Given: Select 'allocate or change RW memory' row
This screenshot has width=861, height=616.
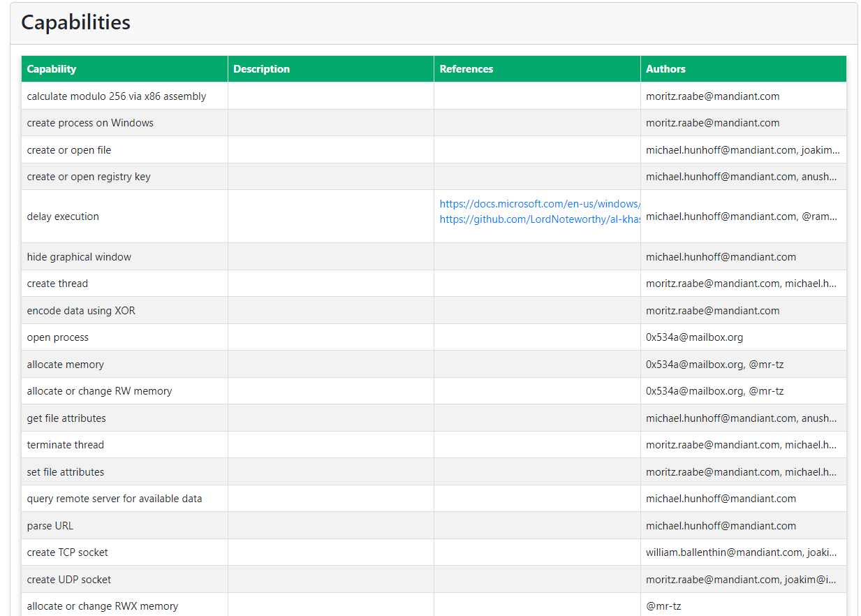Looking at the screenshot, I should [x=99, y=391].
